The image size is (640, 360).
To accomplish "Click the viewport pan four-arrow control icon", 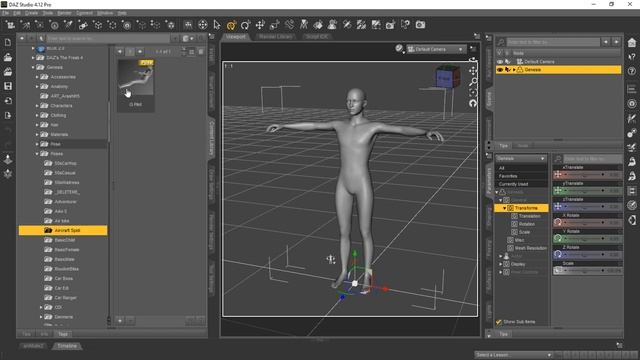I will click(x=473, y=71).
